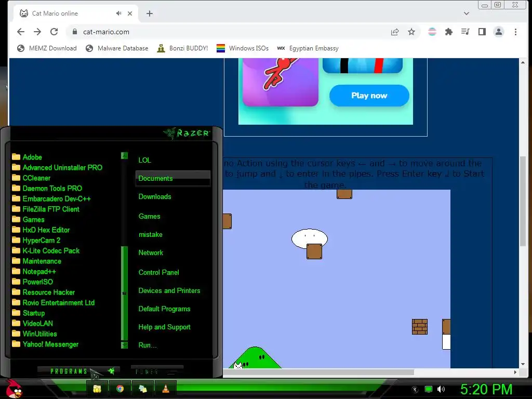Open the volume tray icon
Screen dimensions: 532x399
[x=441, y=389]
